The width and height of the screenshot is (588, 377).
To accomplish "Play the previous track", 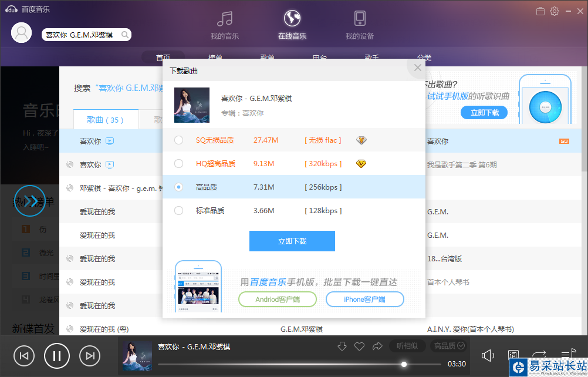I will 24,356.
